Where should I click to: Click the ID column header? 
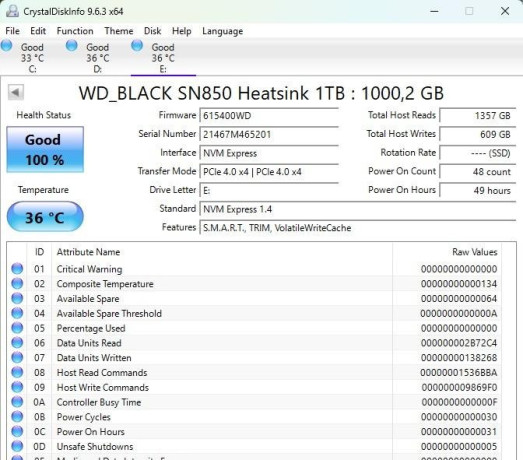tap(39, 252)
